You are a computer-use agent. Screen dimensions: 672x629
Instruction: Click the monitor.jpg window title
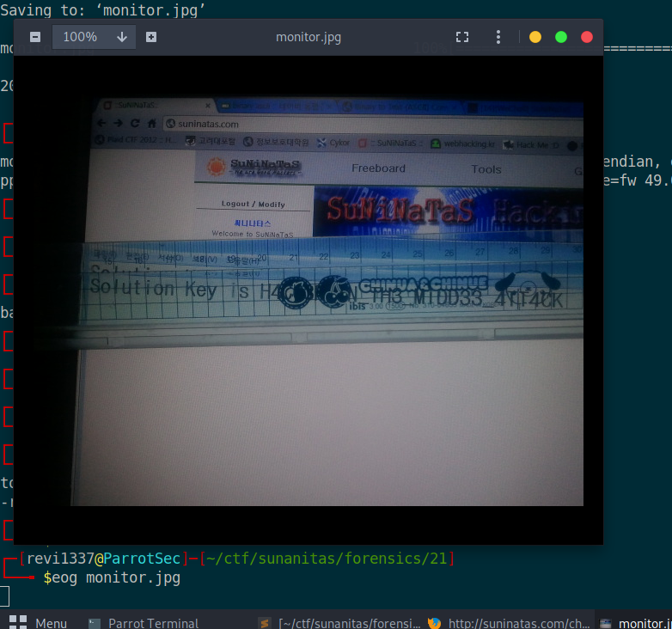pyautogui.click(x=309, y=37)
